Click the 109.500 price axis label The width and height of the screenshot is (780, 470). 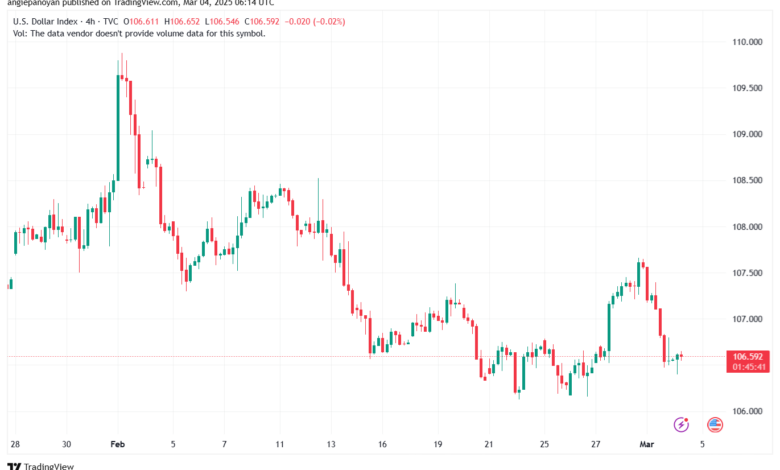pyautogui.click(x=747, y=88)
